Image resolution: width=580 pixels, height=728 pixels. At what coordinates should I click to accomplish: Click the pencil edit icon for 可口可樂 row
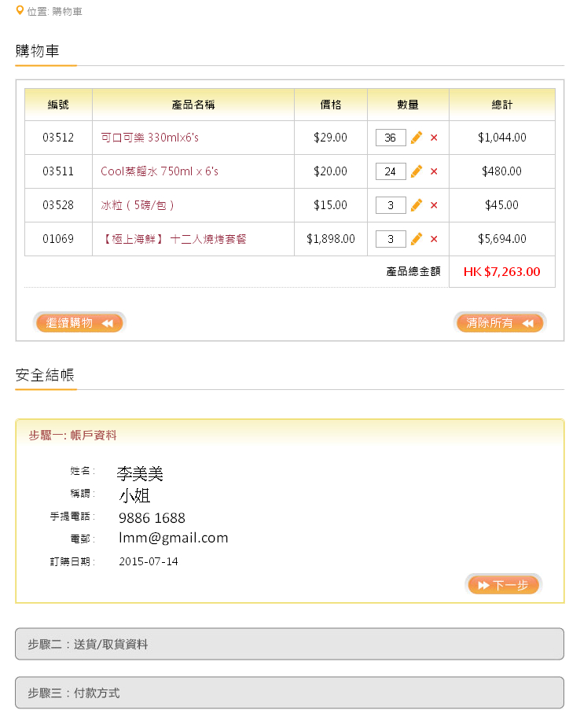tap(417, 138)
